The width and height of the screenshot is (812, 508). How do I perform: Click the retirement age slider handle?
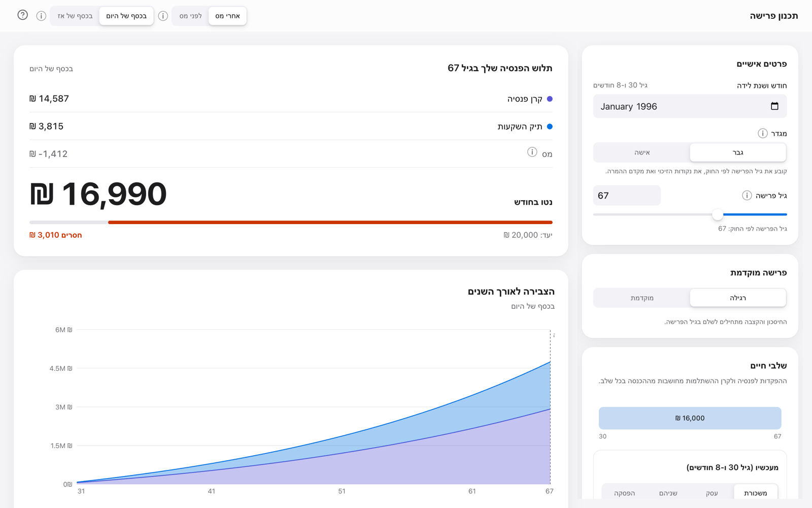point(717,214)
